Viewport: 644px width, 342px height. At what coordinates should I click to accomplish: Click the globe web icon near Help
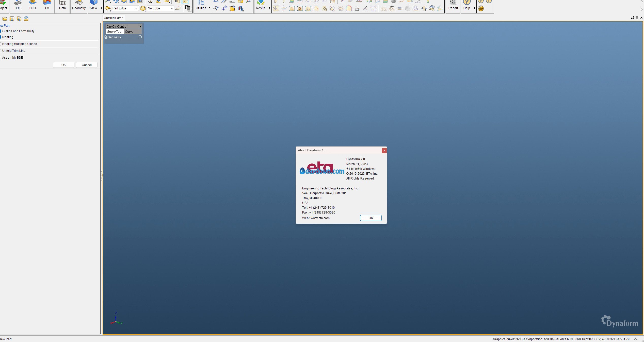coord(481,8)
